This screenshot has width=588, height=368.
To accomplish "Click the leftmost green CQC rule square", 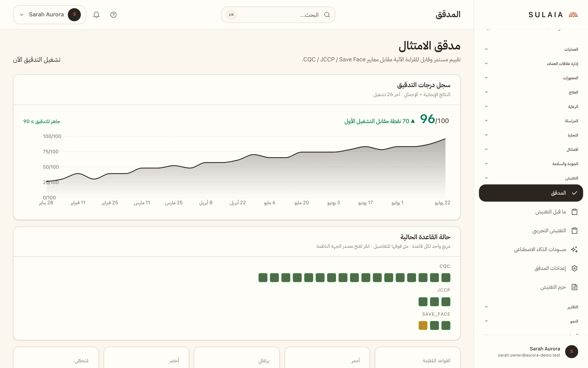I will (x=263, y=278).
